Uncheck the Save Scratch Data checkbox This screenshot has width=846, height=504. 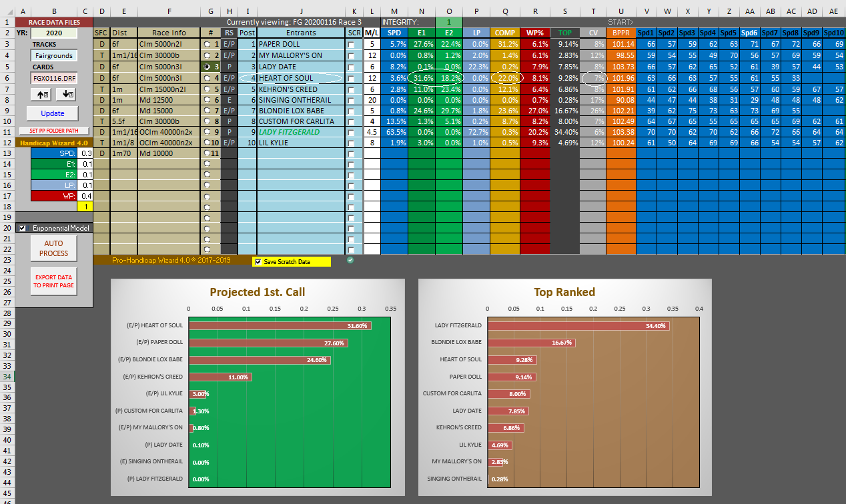pos(258,262)
